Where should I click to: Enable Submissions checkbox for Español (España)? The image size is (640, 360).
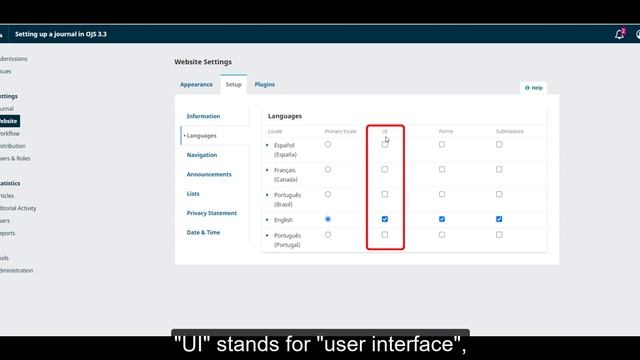point(499,144)
